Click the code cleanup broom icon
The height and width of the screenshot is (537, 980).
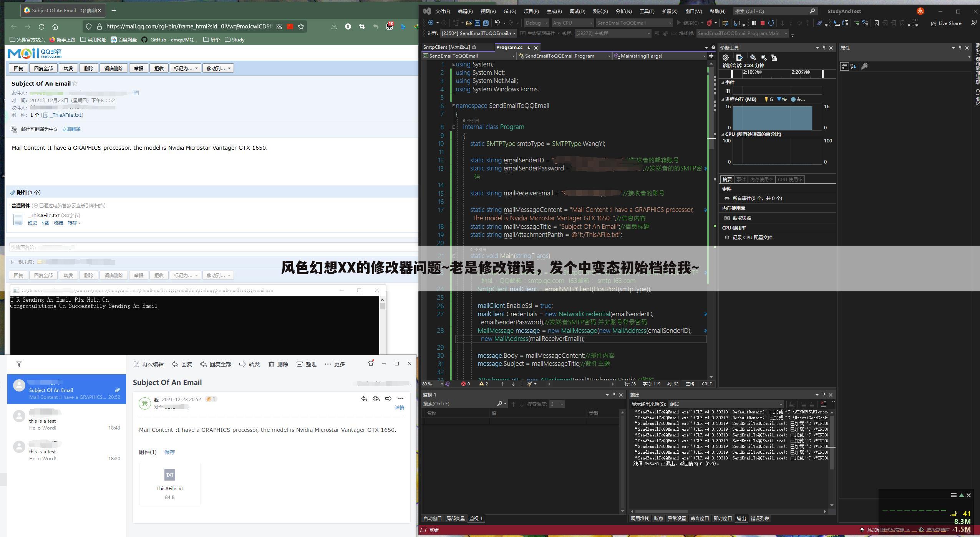pyautogui.click(x=530, y=383)
